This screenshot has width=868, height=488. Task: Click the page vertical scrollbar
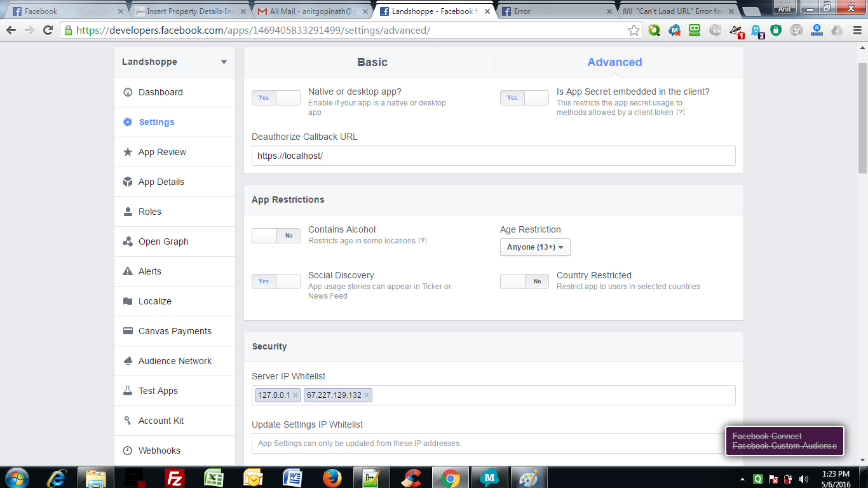(x=862, y=118)
